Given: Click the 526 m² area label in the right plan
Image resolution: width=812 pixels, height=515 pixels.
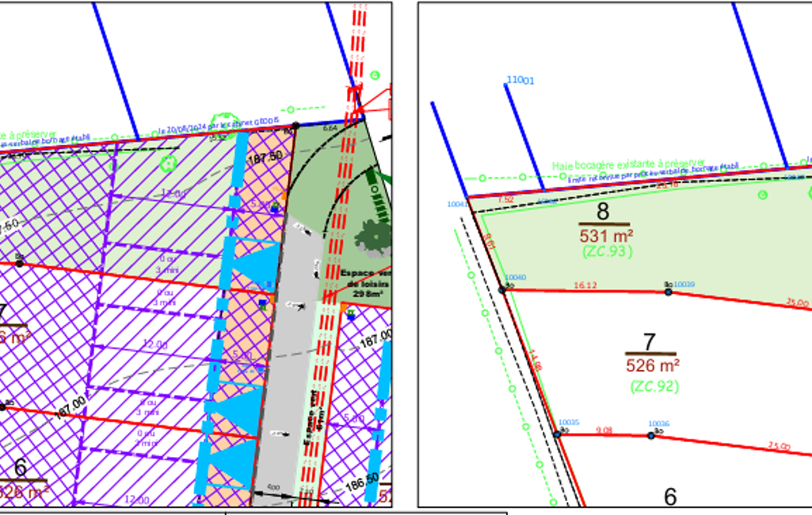Looking at the screenshot, I should pos(653,366).
